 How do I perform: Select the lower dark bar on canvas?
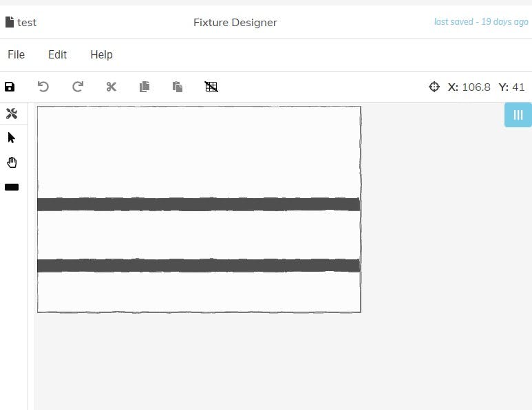[x=199, y=266]
